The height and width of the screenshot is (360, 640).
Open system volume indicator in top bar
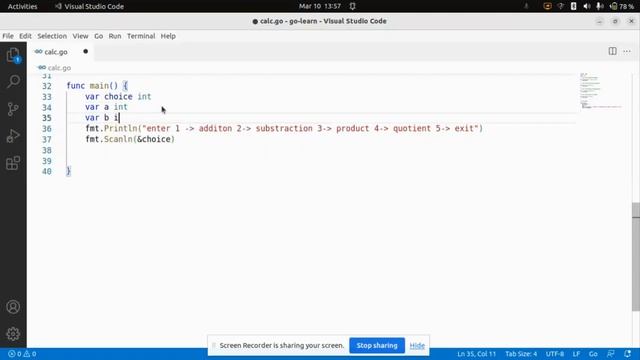coord(587,6)
